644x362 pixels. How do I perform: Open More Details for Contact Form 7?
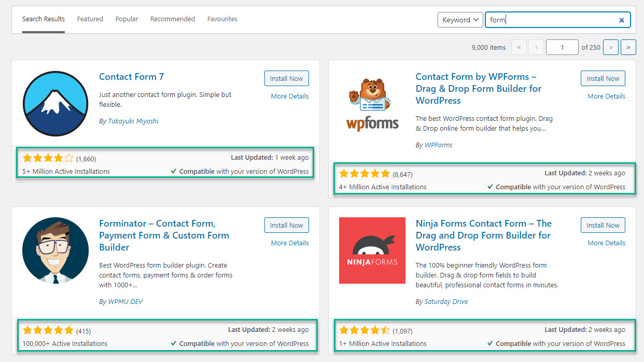pyautogui.click(x=290, y=96)
